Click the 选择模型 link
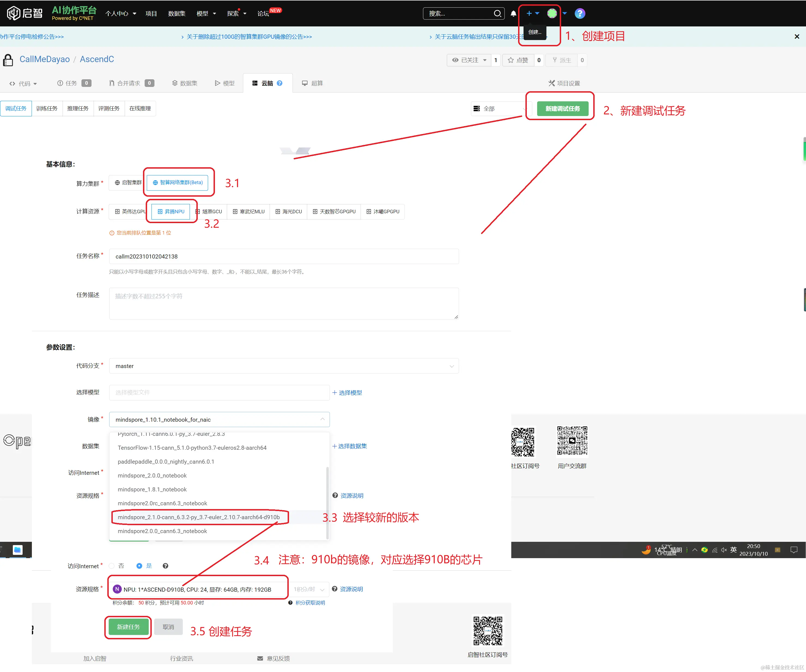 (x=347, y=393)
